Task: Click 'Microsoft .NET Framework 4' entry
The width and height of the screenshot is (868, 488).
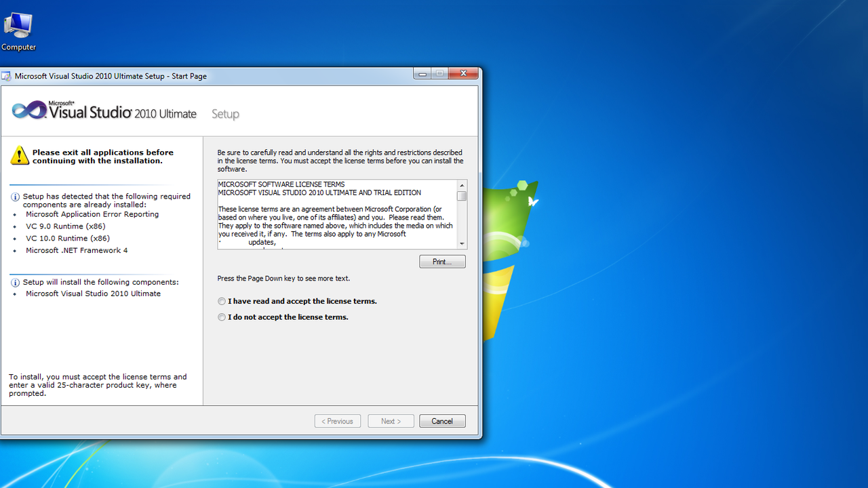Action: point(77,251)
